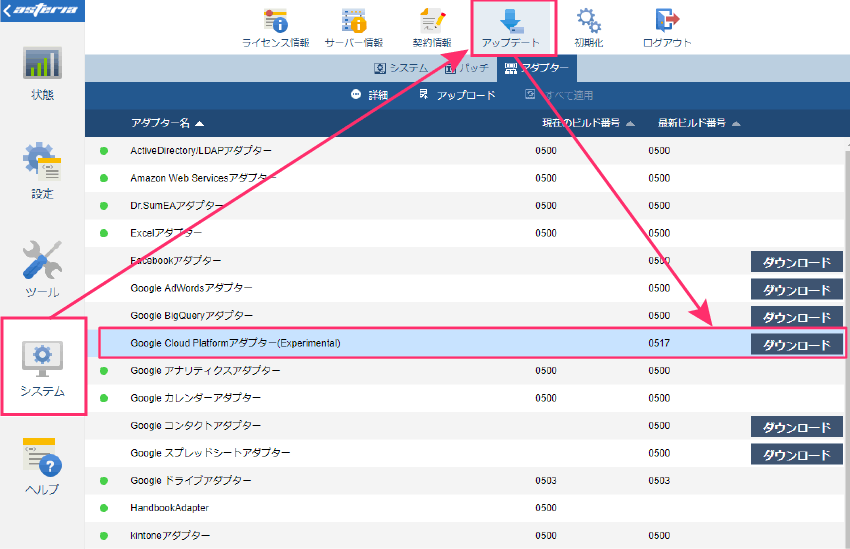850x549 pixels.
Task: Switch to the アダプター sub-tab
Action: click(x=537, y=68)
